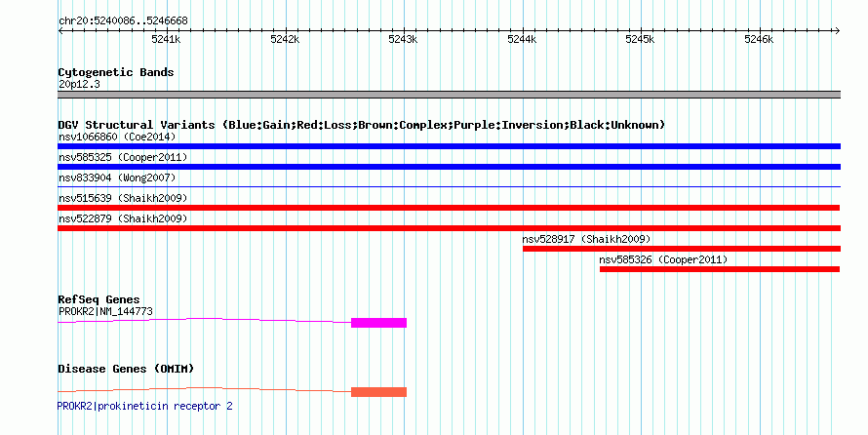Click the 5246k ruler tick label
This screenshot has width=868, height=435.
pos(759,39)
